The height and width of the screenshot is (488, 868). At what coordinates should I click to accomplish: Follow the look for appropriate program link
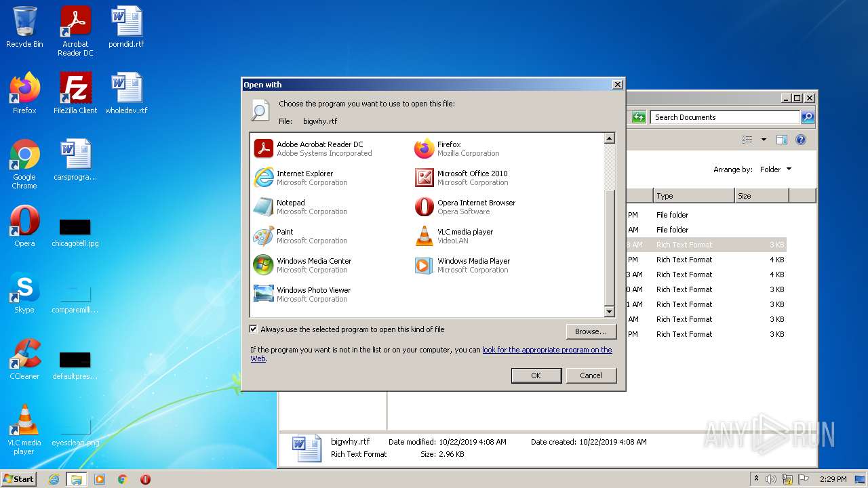547,350
